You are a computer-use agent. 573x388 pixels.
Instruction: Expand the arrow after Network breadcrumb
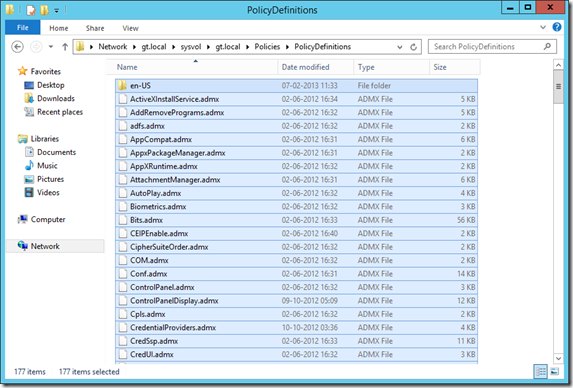[x=134, y=47]
